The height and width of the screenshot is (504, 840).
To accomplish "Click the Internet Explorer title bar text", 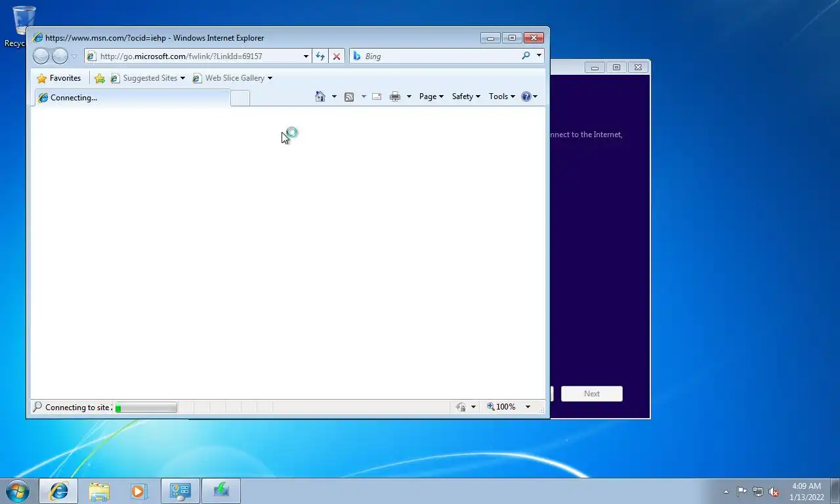I will click(x=154, y=38).
